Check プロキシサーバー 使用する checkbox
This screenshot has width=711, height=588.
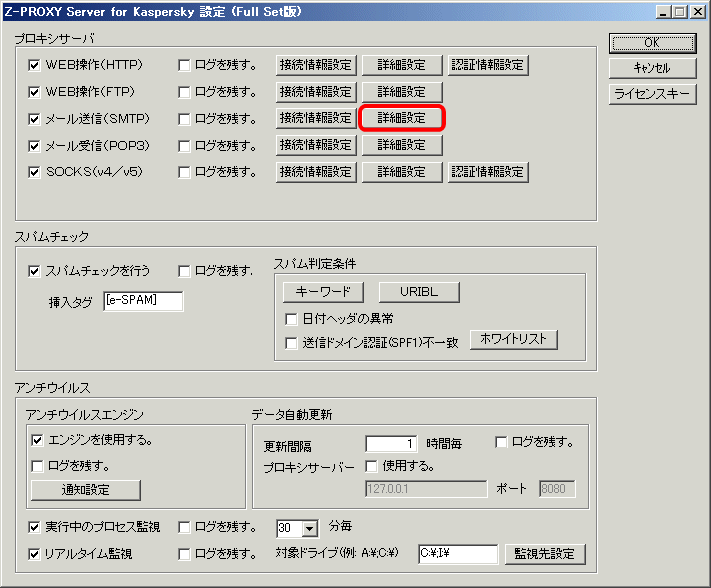click(x=371, y=466)
